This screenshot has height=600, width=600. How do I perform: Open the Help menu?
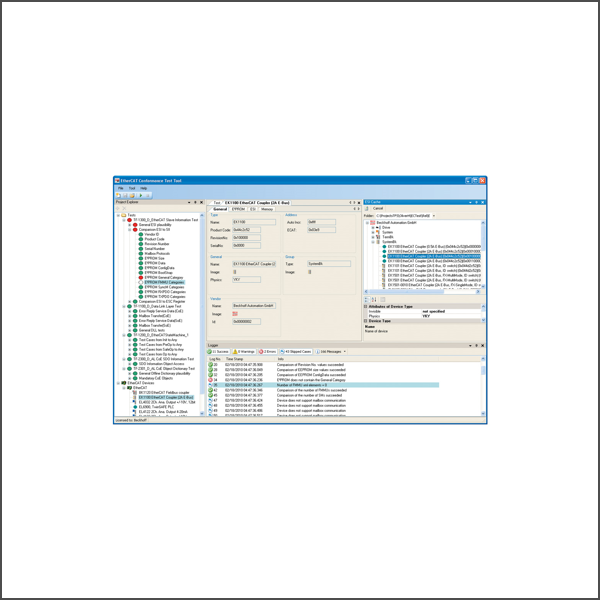click(x=143, y=189)
